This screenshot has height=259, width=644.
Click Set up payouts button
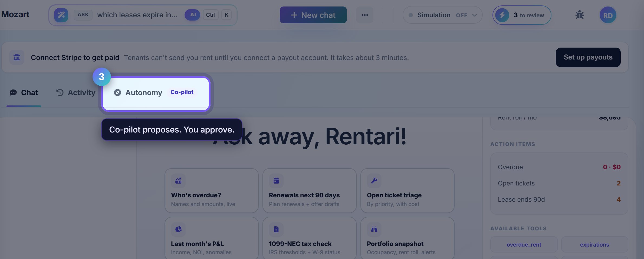click(588, 57)
